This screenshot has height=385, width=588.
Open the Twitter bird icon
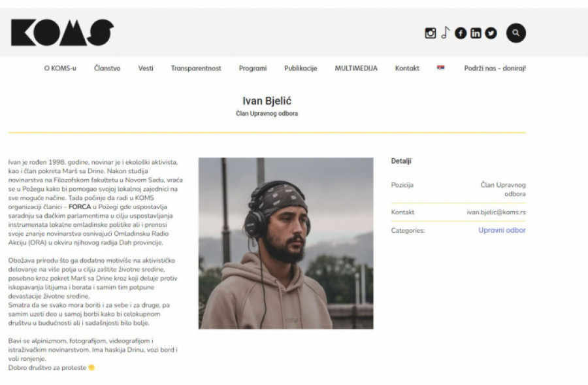point(491,33)
